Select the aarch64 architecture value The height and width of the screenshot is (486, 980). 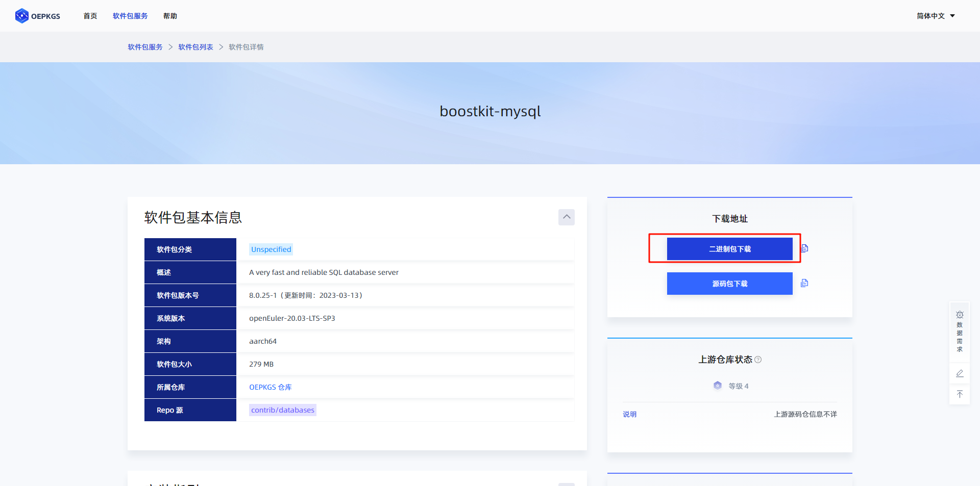263,341
